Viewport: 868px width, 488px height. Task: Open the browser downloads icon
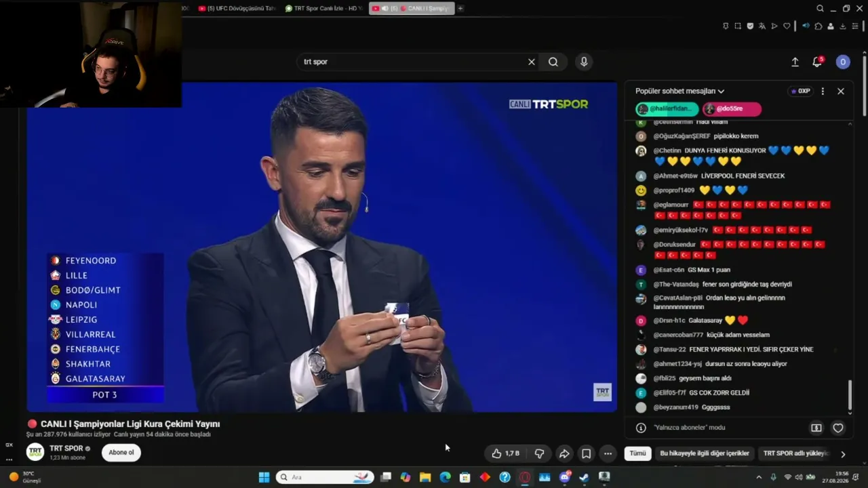tap(843, 26)
